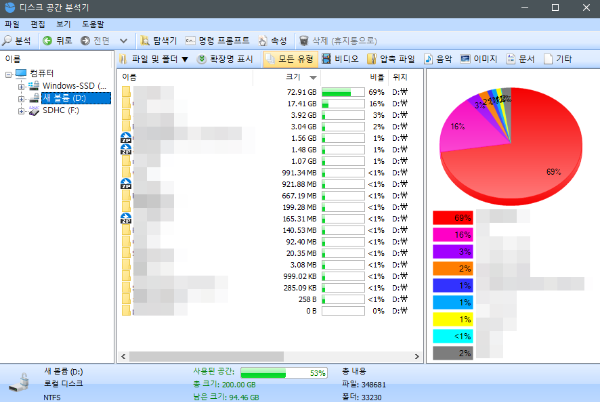Click the magenta 16% pie chart slice
The image size is (600, 402).
click(469, 128)
